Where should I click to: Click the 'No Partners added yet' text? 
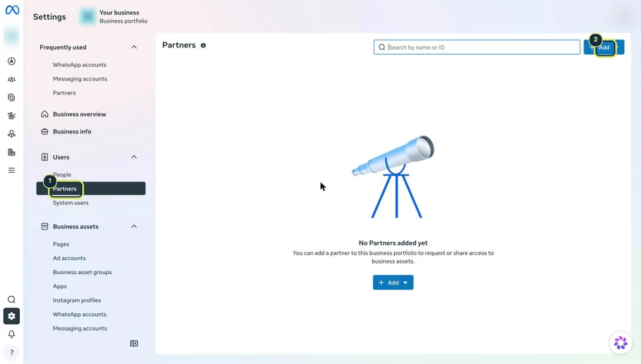(x=393, y=243)
